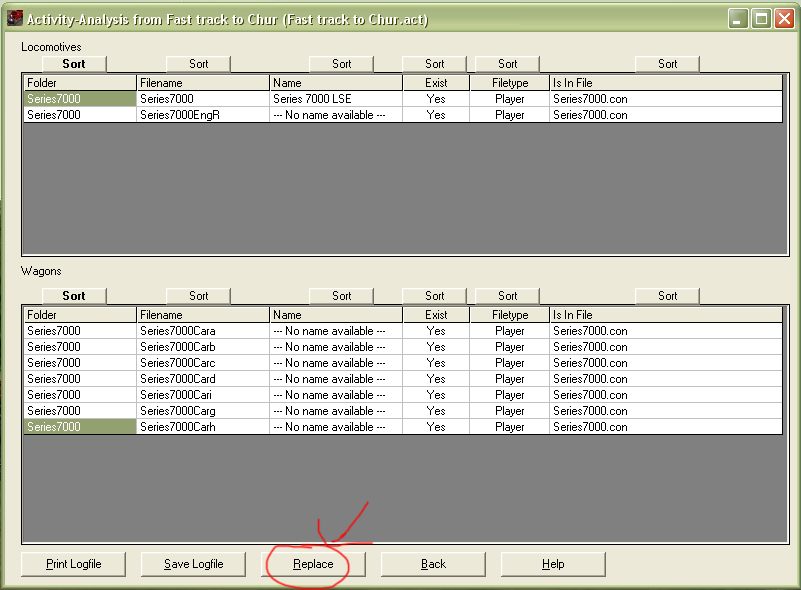Save the logfile with Save Logfile
The width and height of the screenshot is (801, 590).
[x=194, y=564]
